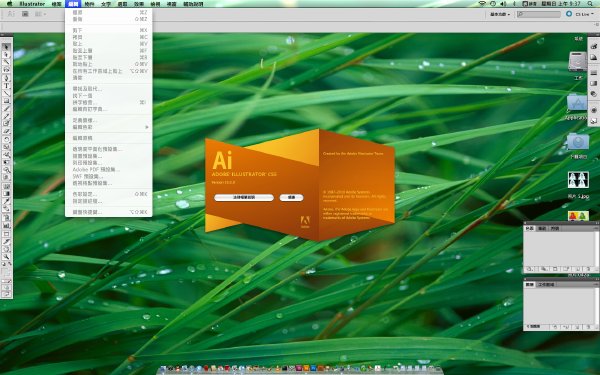Image resolution: width=600 pixels, height=375 pixels.
Task: Choose 拷貝 from the Edit menu
Action: point(109,37)
